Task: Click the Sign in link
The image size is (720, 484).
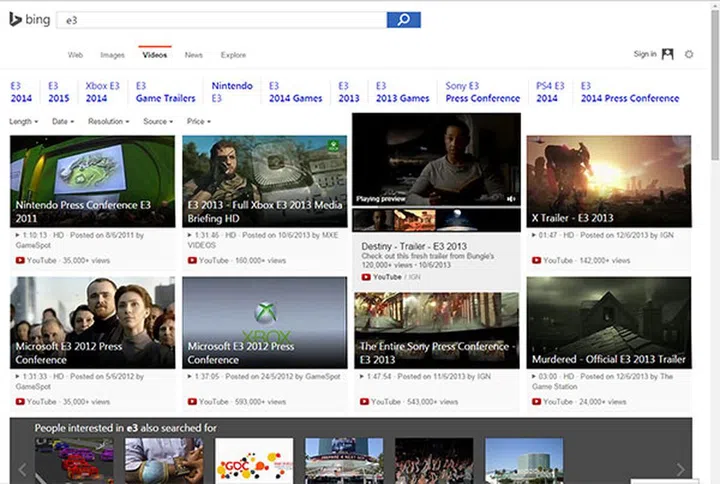Action: 645,54
